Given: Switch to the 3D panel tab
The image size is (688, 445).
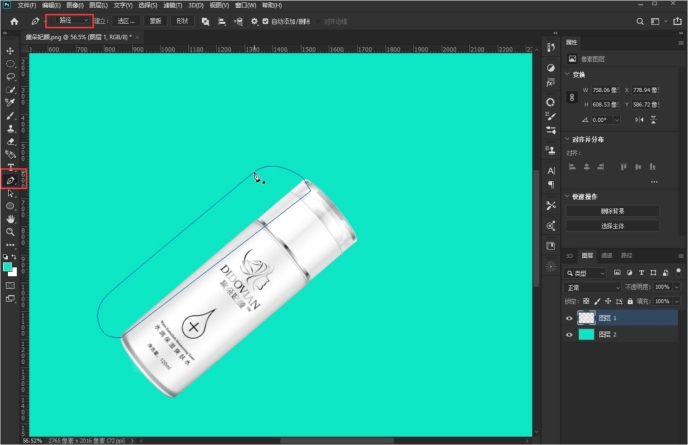Looking at the screenshot, I should [570, 255].
